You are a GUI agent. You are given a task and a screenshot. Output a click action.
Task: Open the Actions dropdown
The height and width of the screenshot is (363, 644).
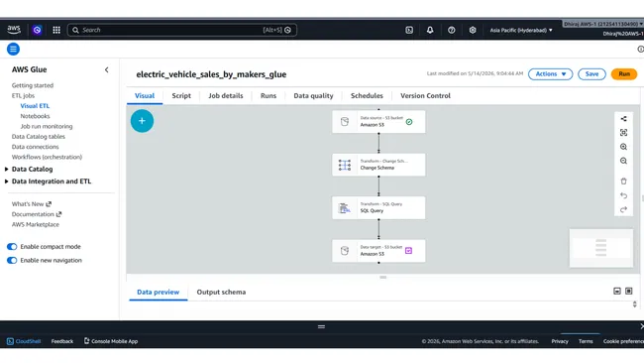[x=550, y=74]
